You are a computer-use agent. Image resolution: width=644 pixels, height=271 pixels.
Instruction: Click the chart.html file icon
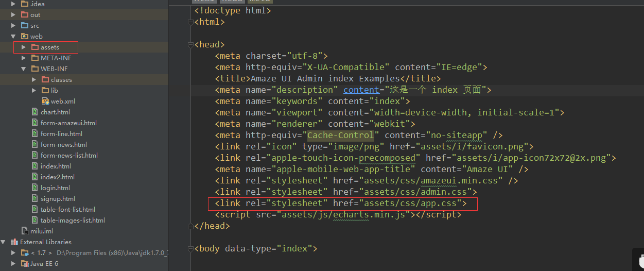[x=36, y=112]
